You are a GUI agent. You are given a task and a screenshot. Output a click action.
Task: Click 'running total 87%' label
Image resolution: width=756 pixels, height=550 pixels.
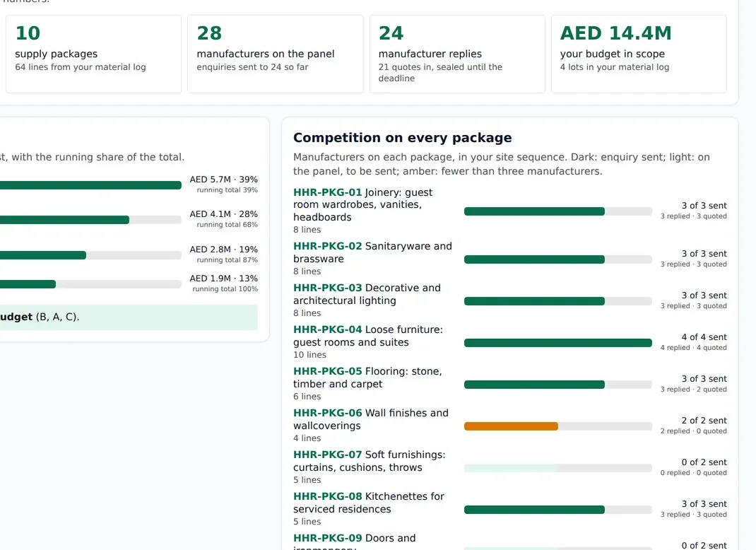(x=227, y=260)
